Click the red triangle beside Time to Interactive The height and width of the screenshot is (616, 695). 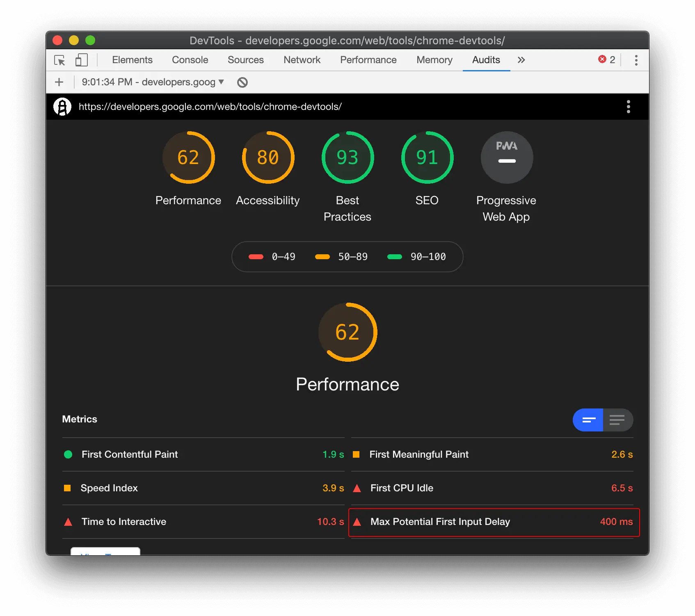point(68,522)
